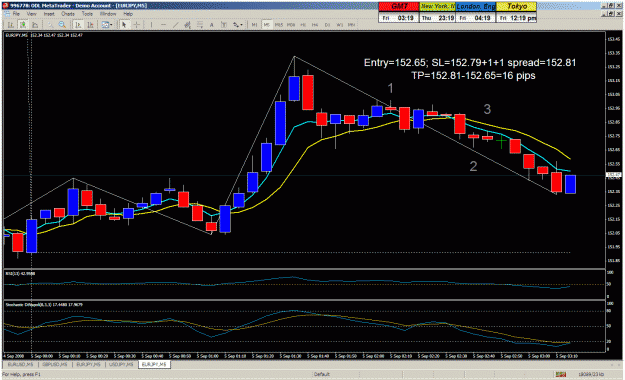The width and height of the screenshot is (625, 380).
Task: Open the File menu
Action: [x=16, y=14]
